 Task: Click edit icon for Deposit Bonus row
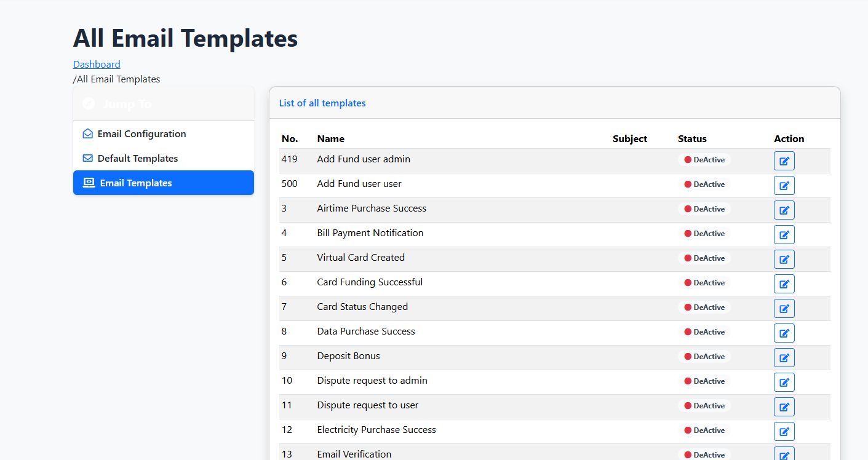click(784, 357)
